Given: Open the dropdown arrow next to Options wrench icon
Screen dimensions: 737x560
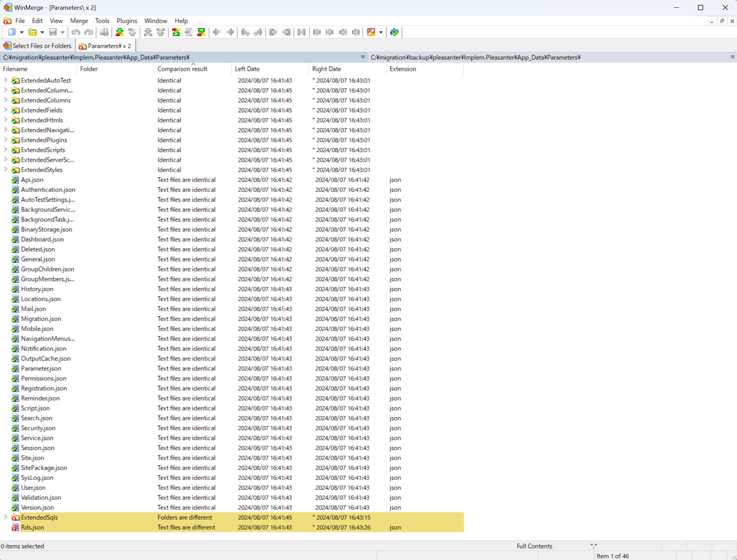Looking at the screenshot, I should coord(381,32).
